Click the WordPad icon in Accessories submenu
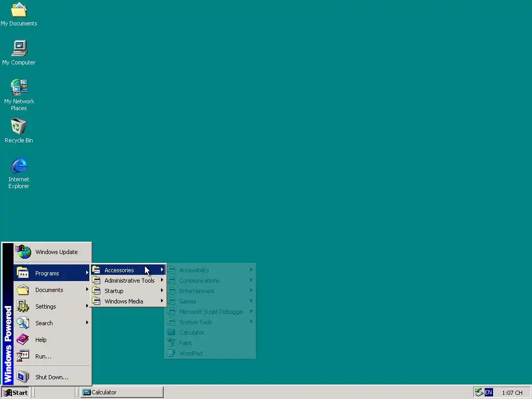 [x=171, y=353]
